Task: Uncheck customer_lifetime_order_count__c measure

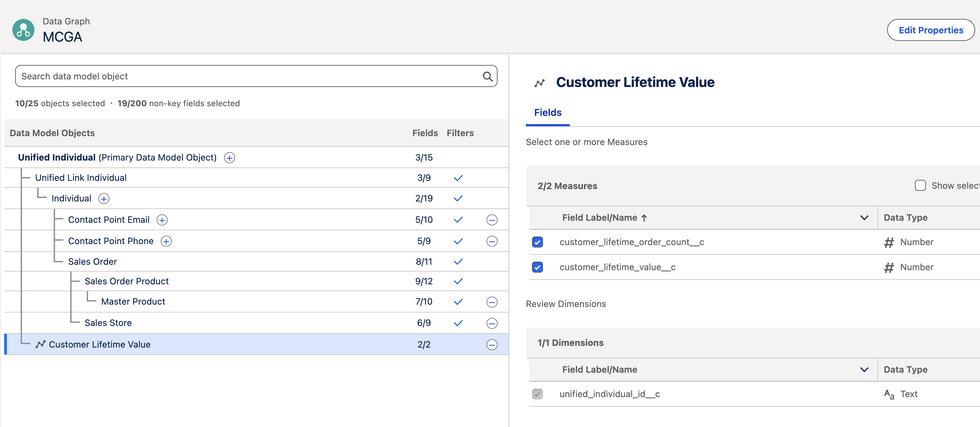Action: pyautogui.click(x=537, y=242)
